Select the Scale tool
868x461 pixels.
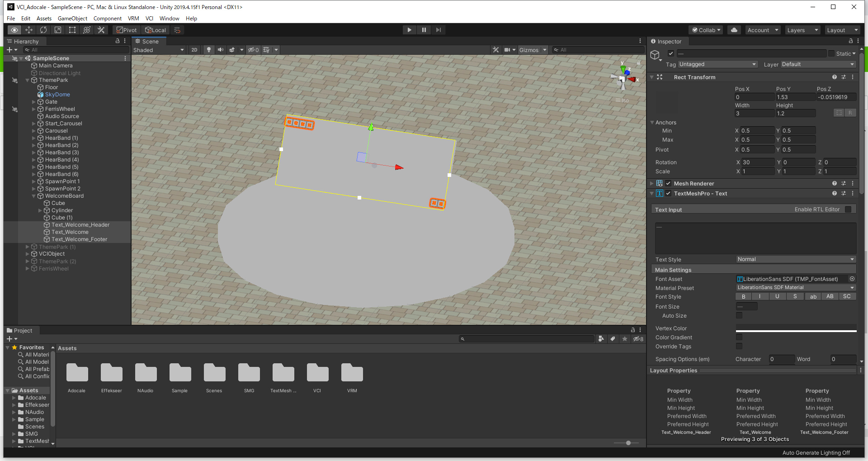click(58, 30)
